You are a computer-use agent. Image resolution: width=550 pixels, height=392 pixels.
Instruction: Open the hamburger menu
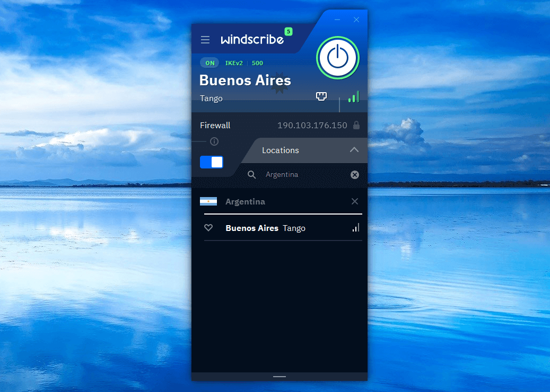205,40
